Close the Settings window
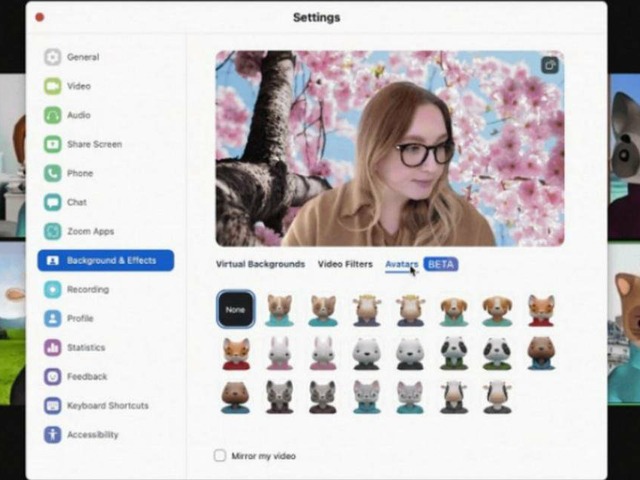The height and width of the screenshot is (480, 640). click(40, 17)
